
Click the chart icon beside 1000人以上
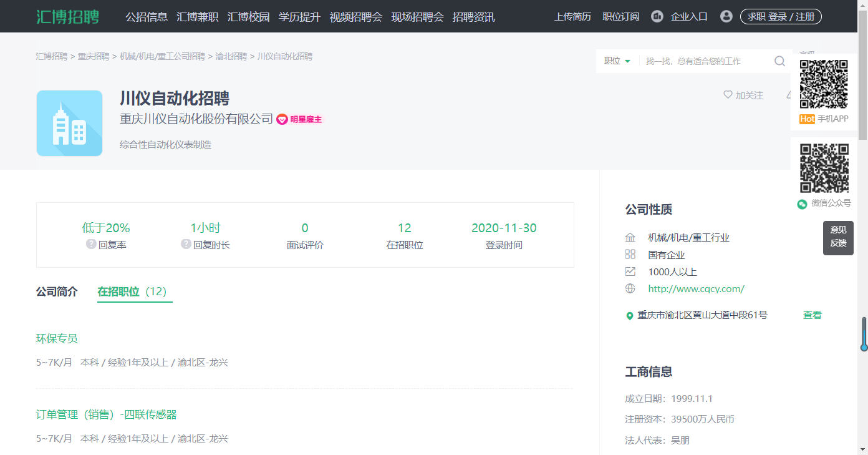630,272
